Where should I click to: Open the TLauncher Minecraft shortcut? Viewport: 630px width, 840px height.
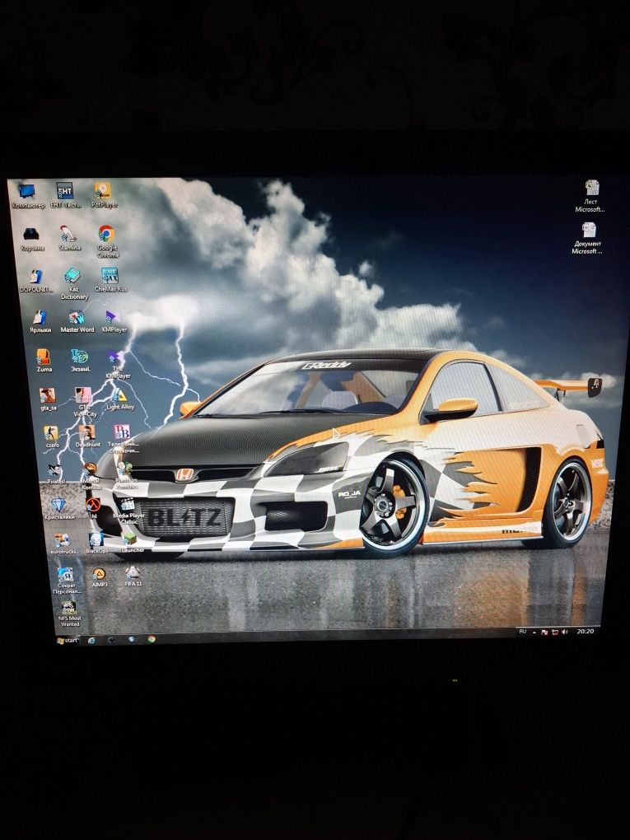[131, 542]
